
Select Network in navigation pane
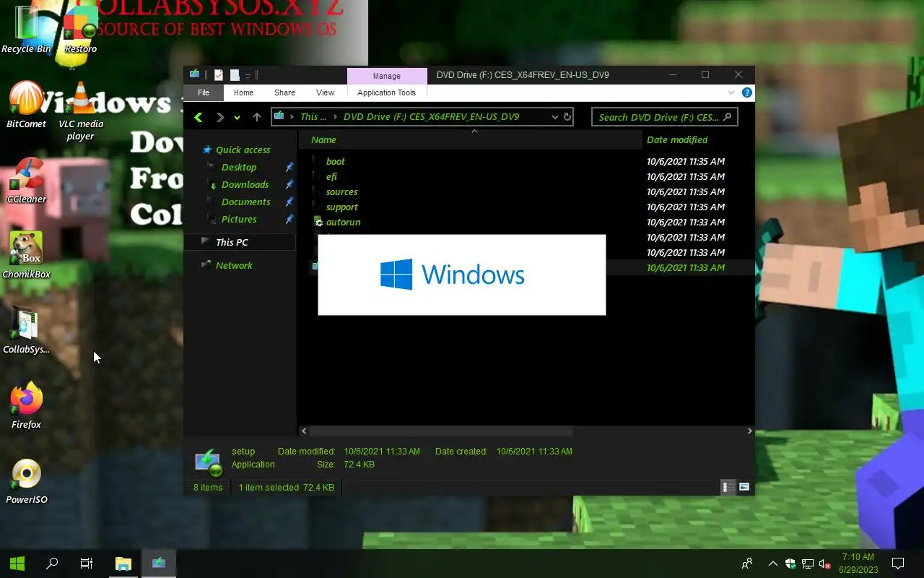tap(234, 265)
